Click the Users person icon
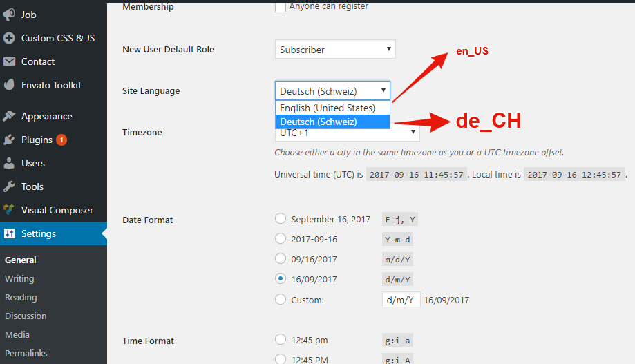This screenshot has height=364, width=635. [x=9, y=163]
